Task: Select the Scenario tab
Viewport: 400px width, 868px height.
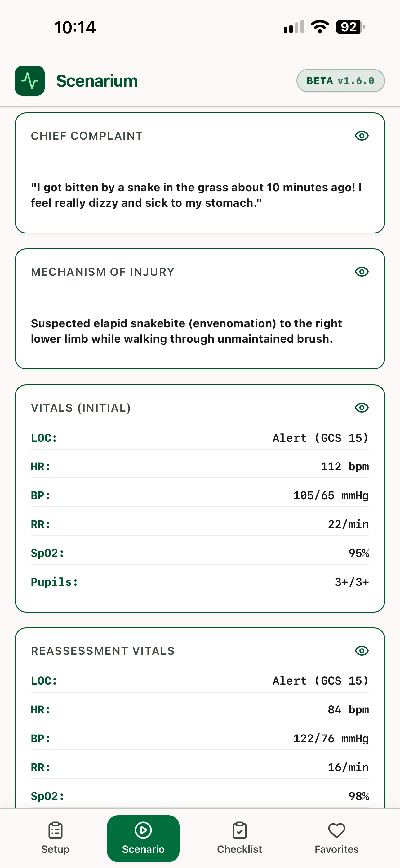Action: pyautogui.click(x=143, y=838)
